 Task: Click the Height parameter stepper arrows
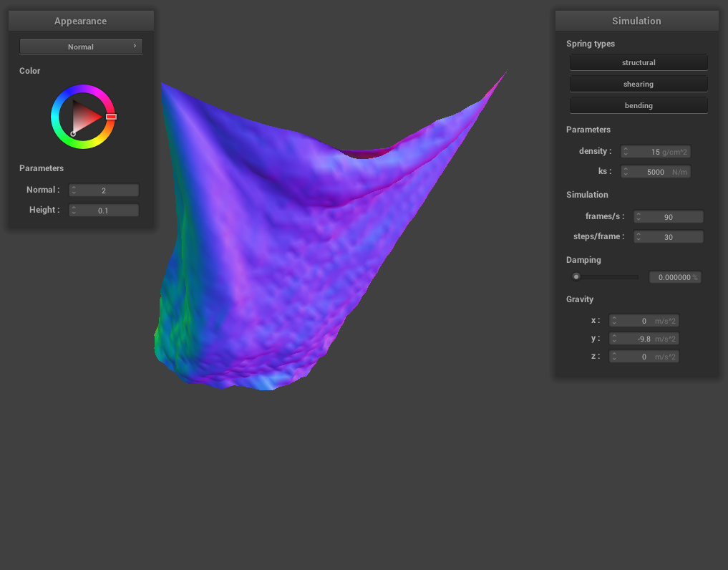74,211
